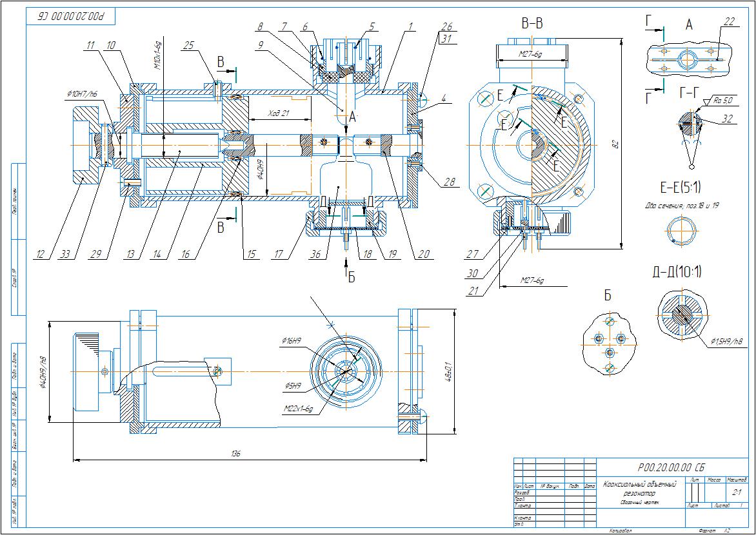
Task: Select position callout number 10
Action: coord(111,45)
